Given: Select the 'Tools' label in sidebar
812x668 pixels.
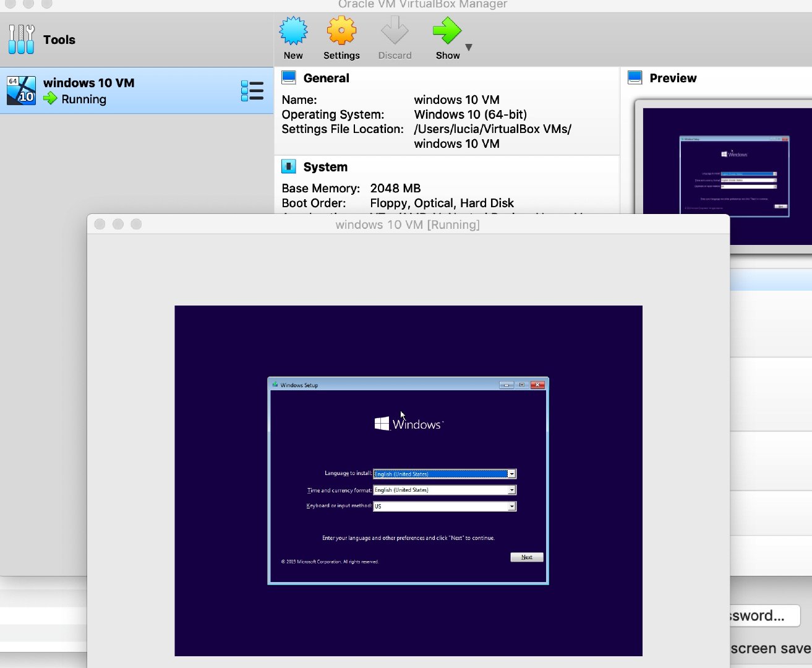Looking at the screenshot, I should click(x=59, y=40).
